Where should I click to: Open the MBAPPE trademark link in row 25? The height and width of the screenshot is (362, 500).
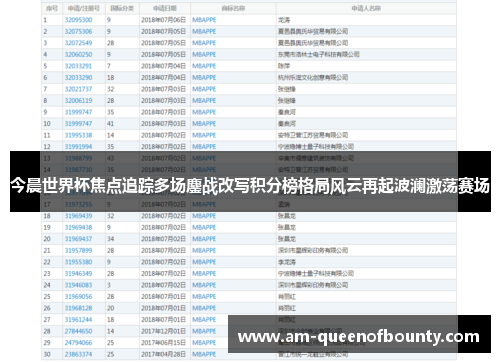(204, 297)
